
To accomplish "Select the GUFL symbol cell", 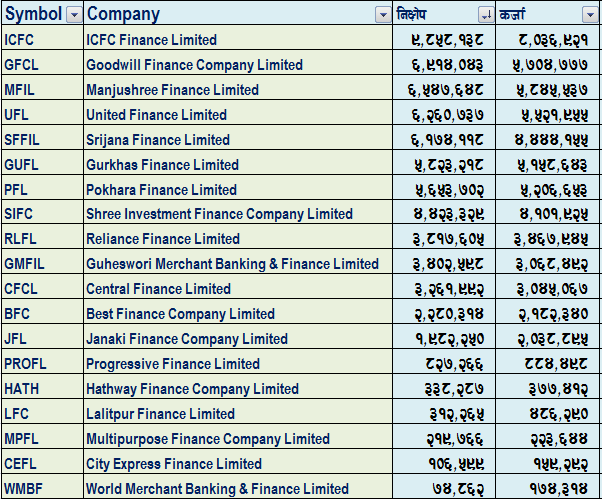I will (42, 165).
